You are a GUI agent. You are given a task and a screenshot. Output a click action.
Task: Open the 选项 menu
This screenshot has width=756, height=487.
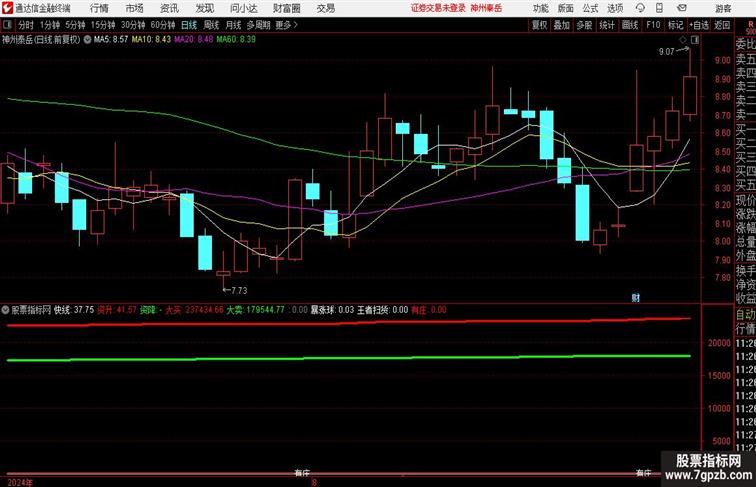pyautogui.click(x=615, y=8)
